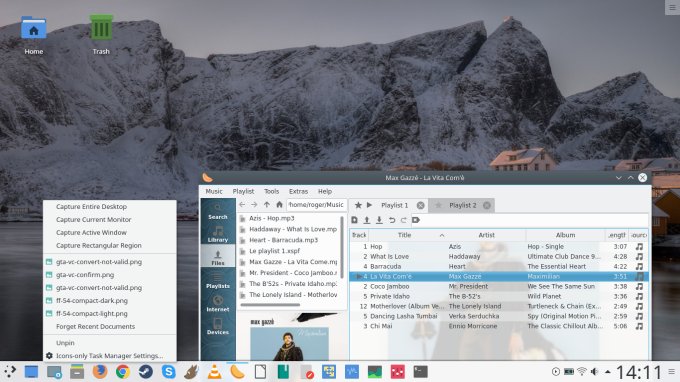
Task: Click the volume icon in system tray
Action: point(595,372)
